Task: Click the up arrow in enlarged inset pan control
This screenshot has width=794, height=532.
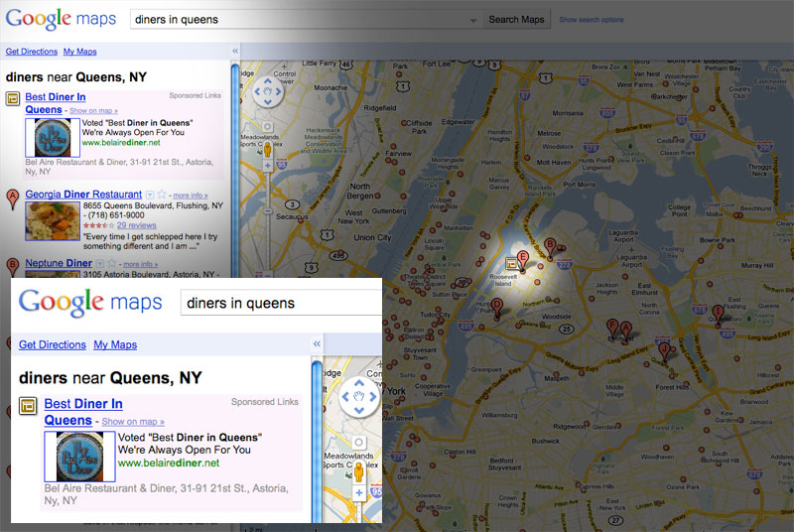Action: [359, 383]
